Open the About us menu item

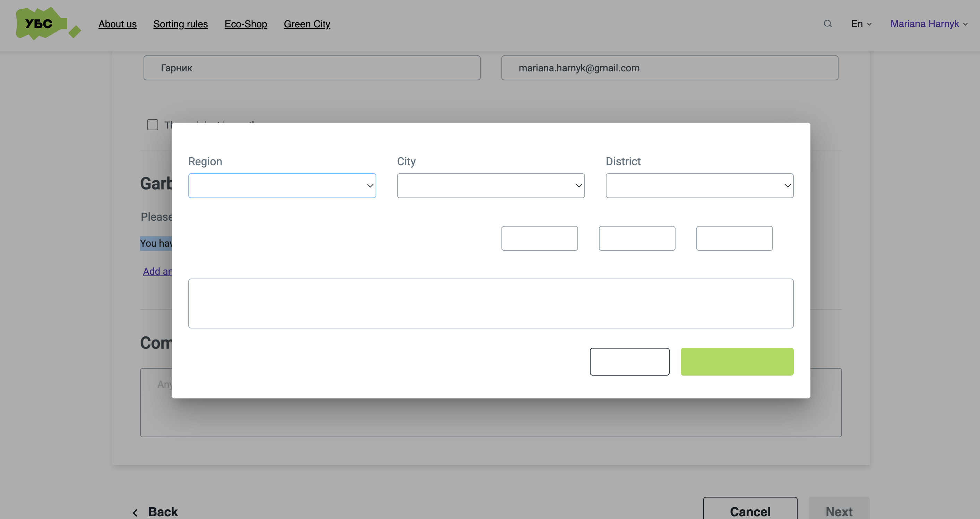(117, 24)
